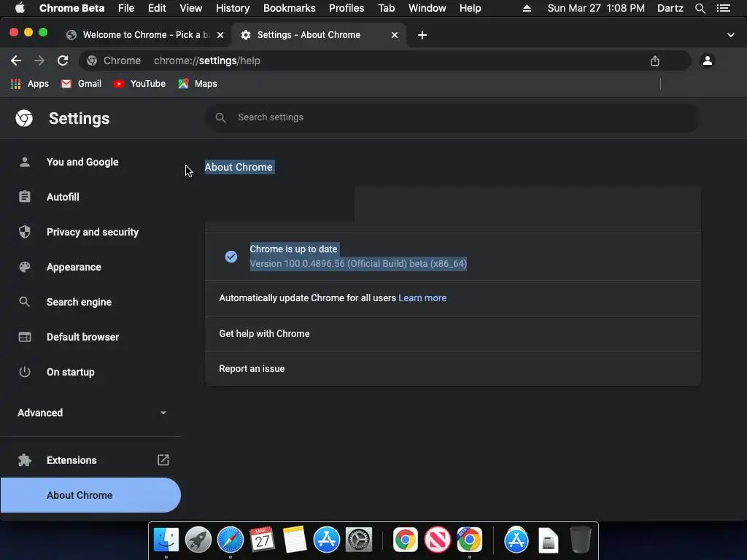The image size is (747, 560).
Task: Open the Help menu
Action: pos(470,8)
